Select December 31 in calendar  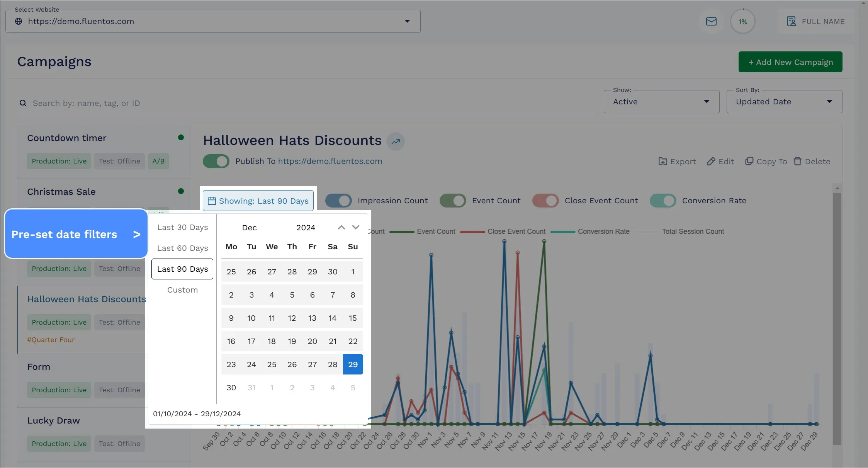[251, 388]
